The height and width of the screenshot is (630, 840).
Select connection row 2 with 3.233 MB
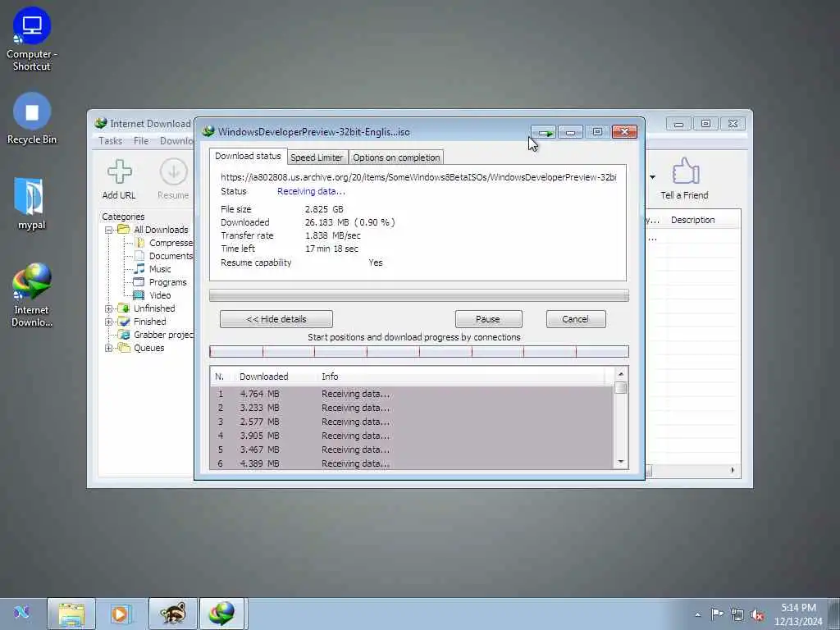point(412,408)
